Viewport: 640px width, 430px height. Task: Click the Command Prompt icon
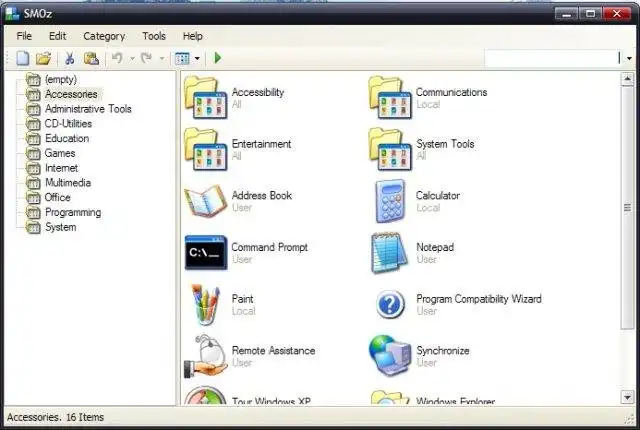coord(205,253)
